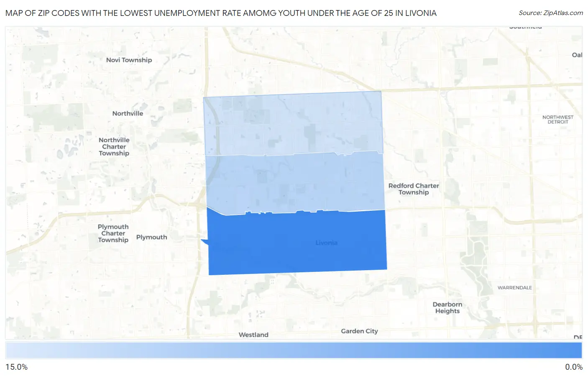Click the Plymouth city label
The image size is (588, 376).
(151, 237)
